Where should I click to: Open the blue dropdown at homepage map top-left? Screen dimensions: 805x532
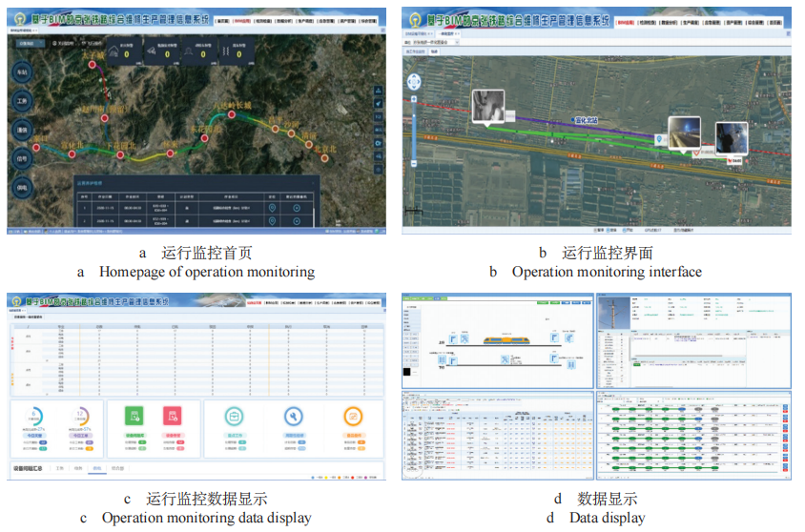(30, 44)
